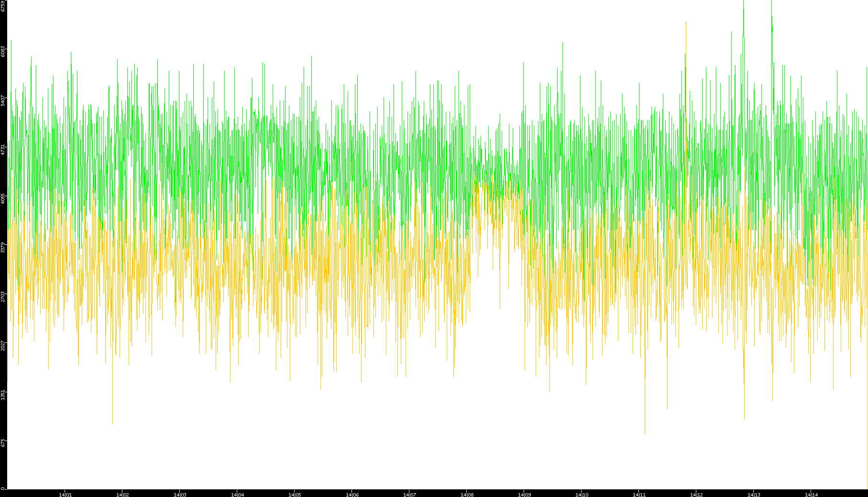Click the 14:14 time axis label
The width and height of the screenshot is (868, 497).
(x=811, y=495)
